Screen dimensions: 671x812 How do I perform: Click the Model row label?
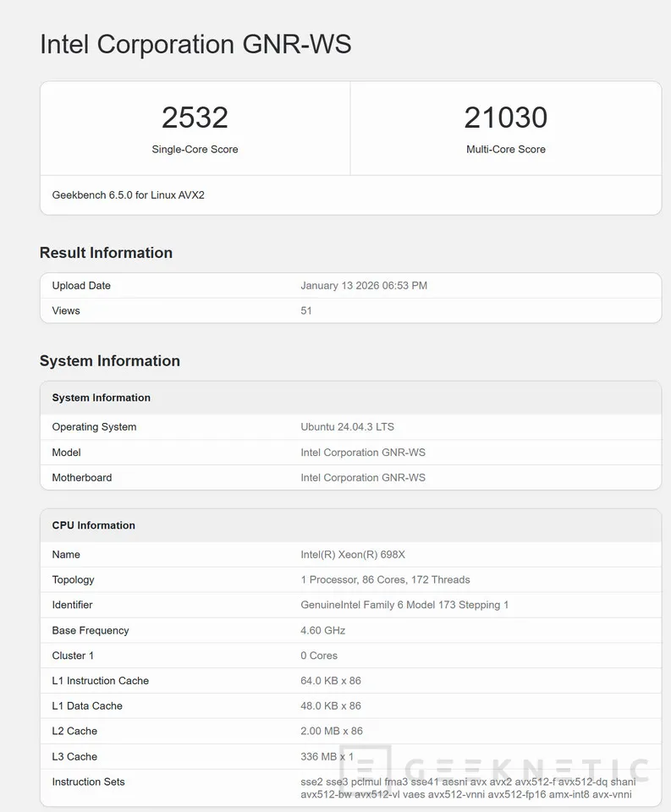[x=66, y=452]
